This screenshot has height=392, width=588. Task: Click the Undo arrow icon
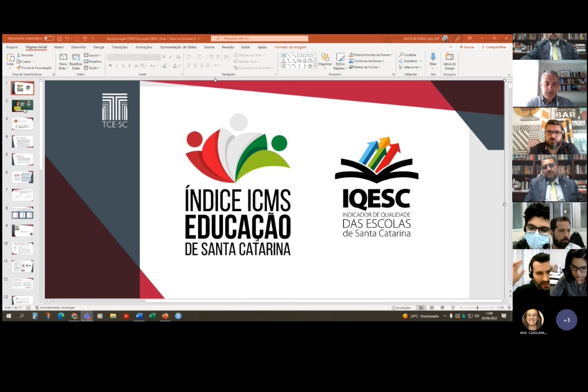[67, 38]
